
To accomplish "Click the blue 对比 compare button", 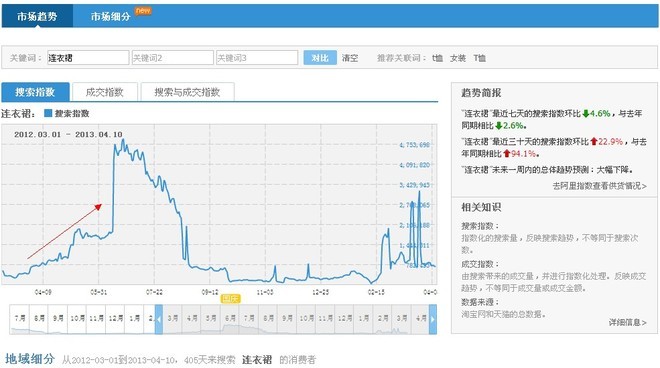I will (320, 58).
